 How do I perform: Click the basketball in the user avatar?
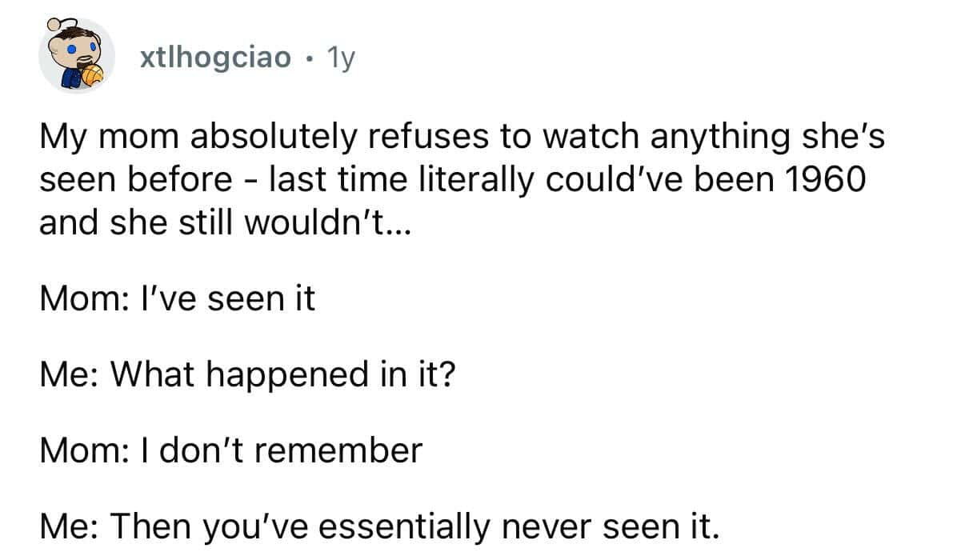(94, 76)
